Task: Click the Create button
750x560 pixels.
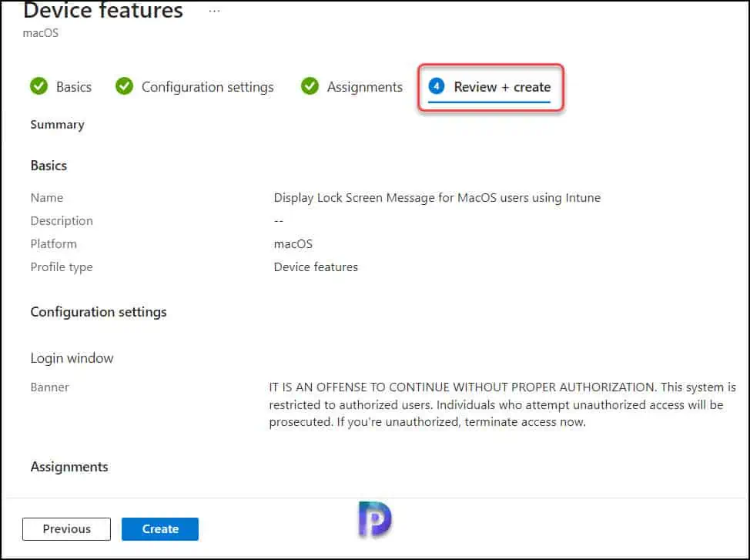Action: pyautogui.click(x=160, y=529)
